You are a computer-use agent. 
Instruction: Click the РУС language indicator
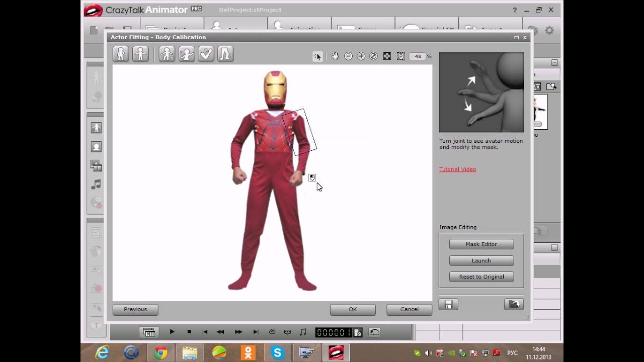coord(512,353)
